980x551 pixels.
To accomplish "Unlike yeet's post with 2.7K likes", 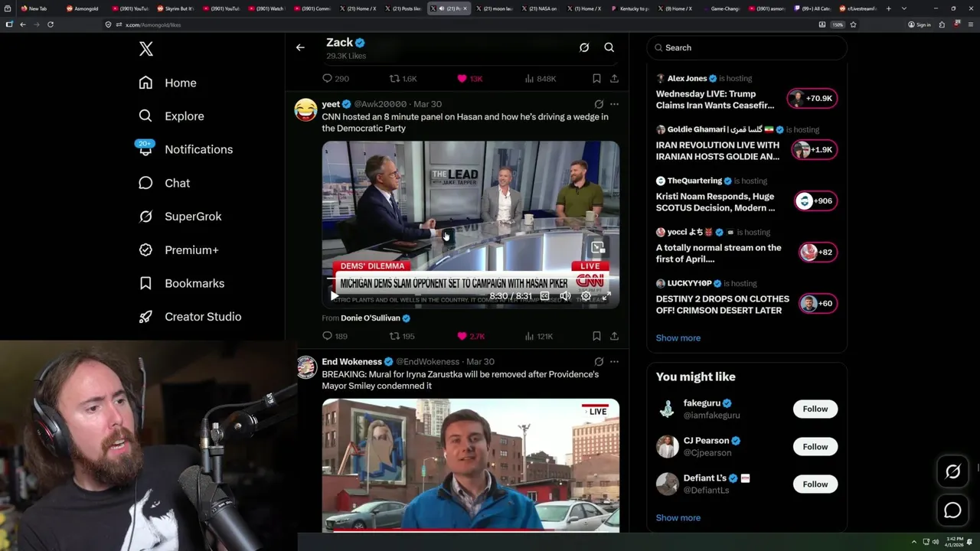I will pyautogui.click(x=471, y=336).
